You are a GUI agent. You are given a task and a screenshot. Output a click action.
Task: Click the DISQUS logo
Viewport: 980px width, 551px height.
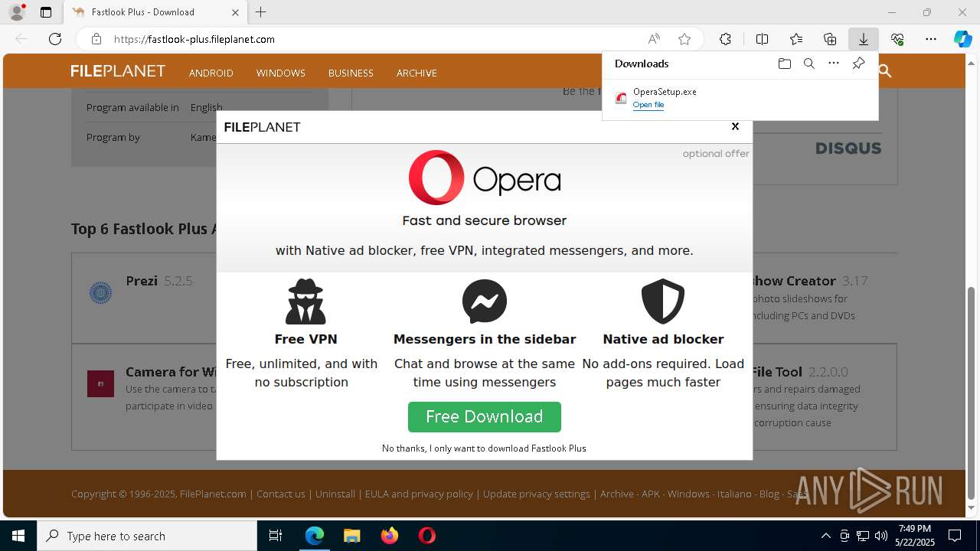pos(848,148)
